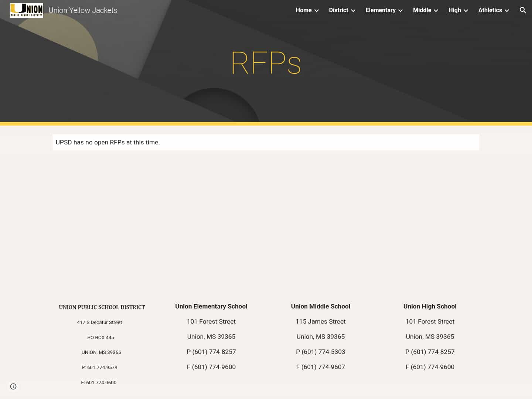Click the Union High School heading

(x=430, y=306)
